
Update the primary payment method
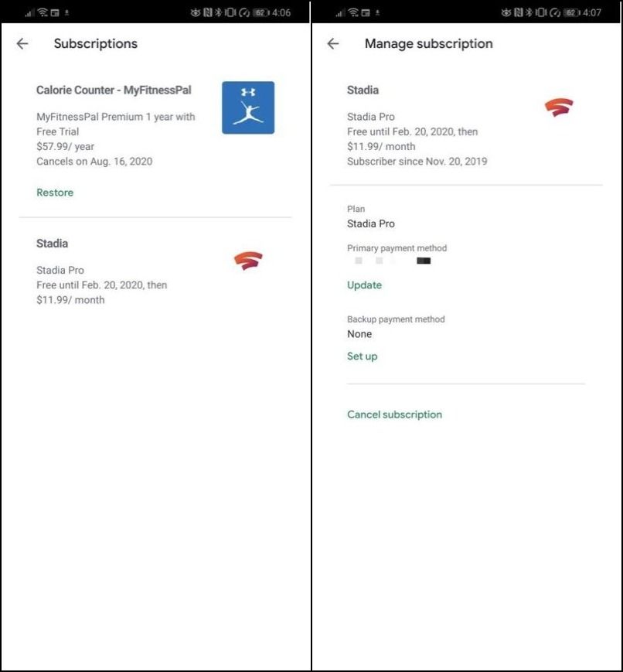[364, 285]
